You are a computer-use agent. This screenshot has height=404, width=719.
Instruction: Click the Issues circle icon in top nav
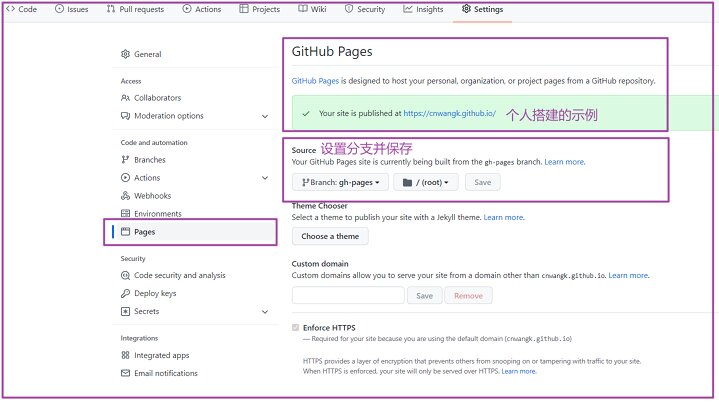click(59, 9)
